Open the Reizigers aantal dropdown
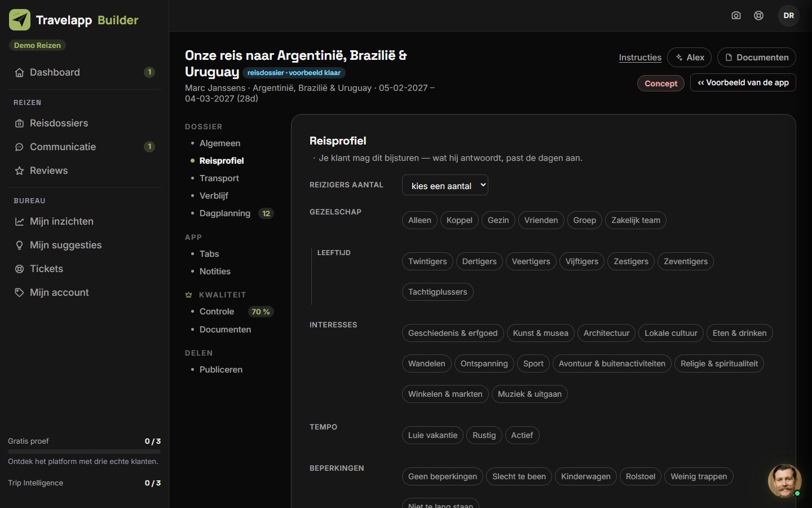The image size is (812, 508). tap(445, 185)
